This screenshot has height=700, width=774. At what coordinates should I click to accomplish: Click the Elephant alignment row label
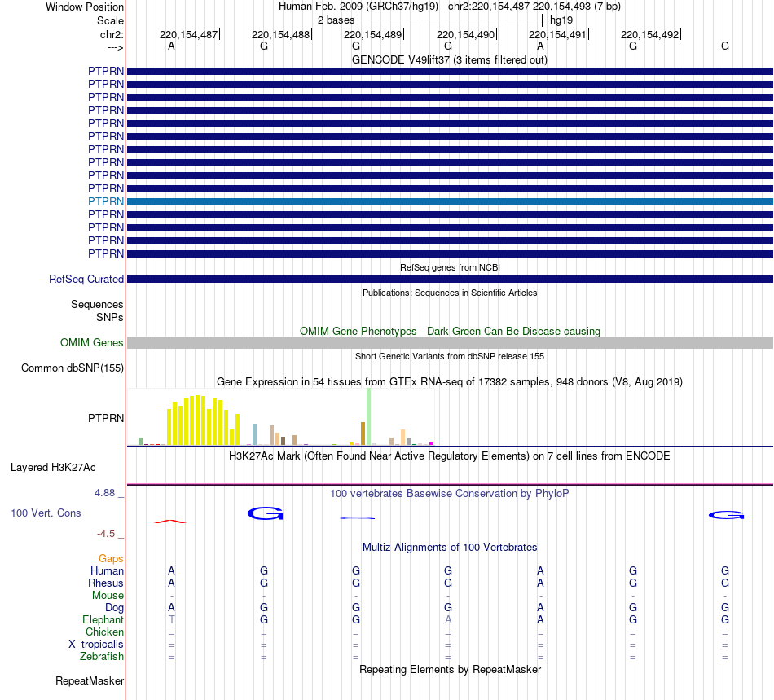[x=103, y=619]
